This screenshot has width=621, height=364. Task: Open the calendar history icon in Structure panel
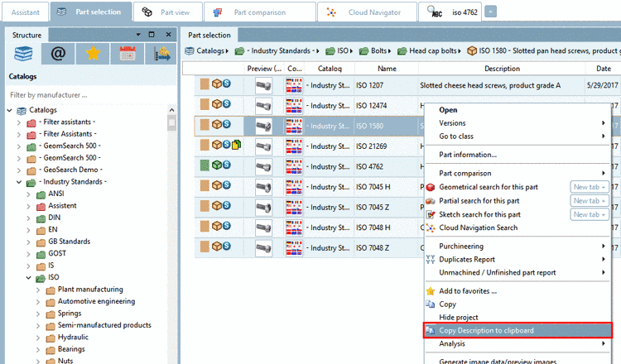tap(128, 53)
